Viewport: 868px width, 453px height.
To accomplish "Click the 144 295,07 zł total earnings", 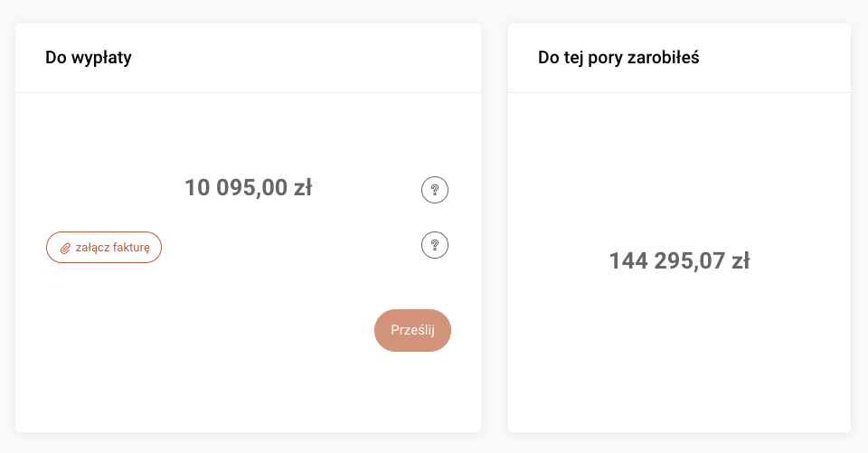I will 679,261.
